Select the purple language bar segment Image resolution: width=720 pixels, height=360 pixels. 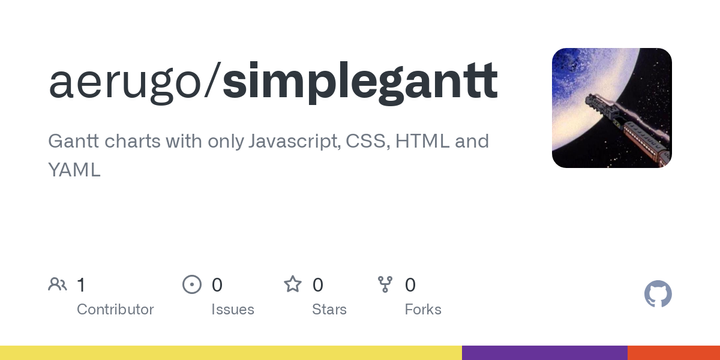(x=545, y=353)
